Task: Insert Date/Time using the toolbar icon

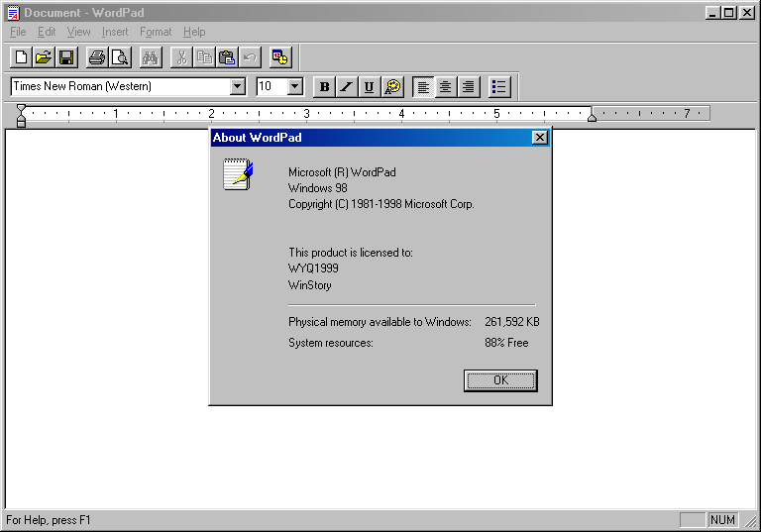Action: (x=280, y=57)
